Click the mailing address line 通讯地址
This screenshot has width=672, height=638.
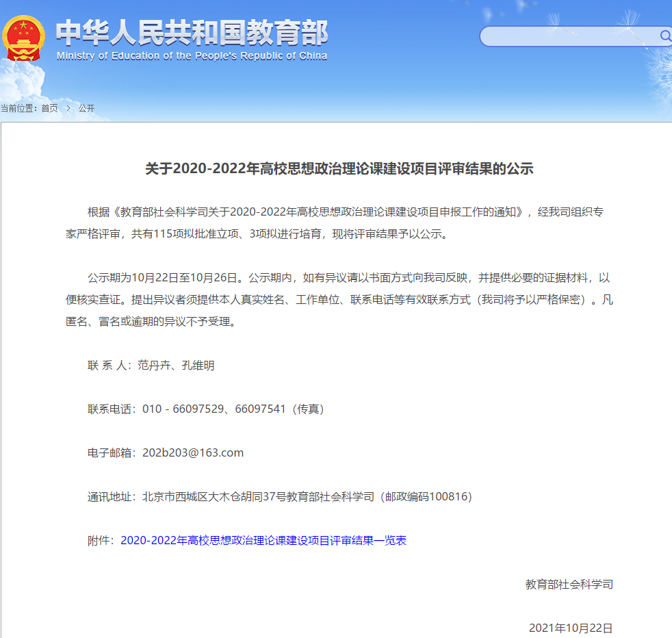coord(279,497)
